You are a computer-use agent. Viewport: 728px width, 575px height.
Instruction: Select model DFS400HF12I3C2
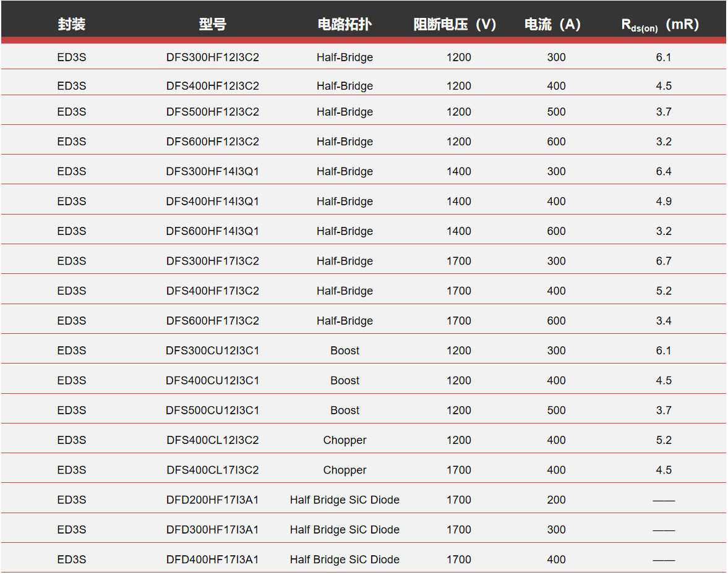[213, 86]
